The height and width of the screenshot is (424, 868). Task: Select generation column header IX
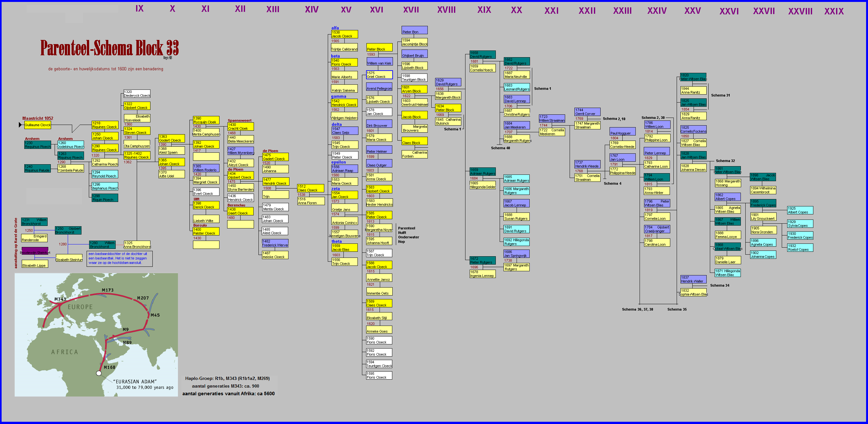[x=139, y=8]
